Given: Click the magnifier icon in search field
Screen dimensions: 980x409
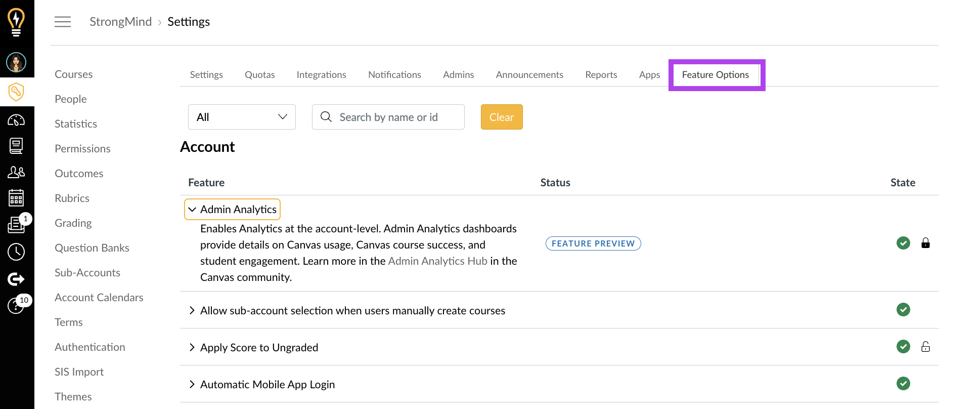Looking at the screenshot, I should click(x=326, y=117).
